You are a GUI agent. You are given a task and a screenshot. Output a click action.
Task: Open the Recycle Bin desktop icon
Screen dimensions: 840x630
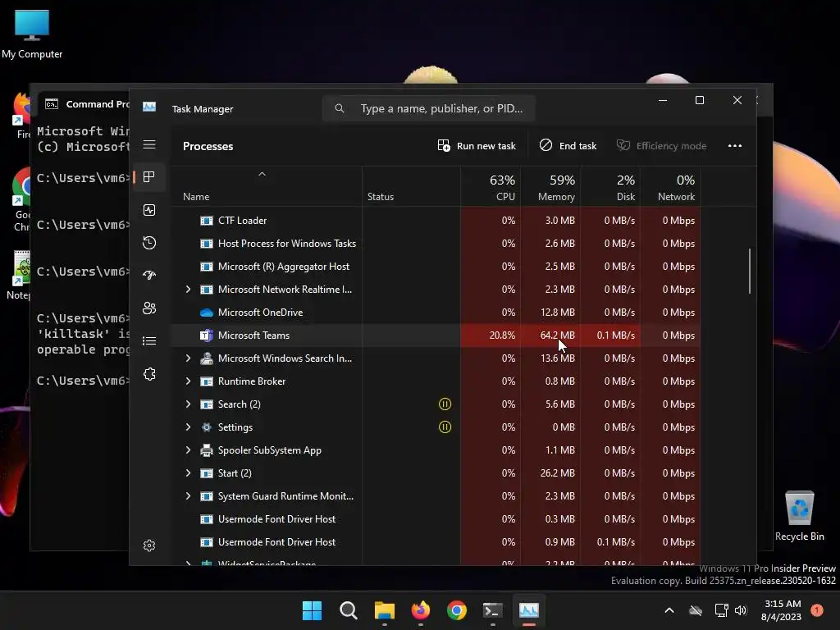point(799,515)
